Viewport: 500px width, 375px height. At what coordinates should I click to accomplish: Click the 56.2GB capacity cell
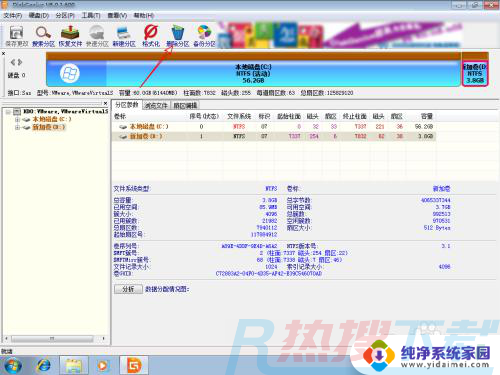pos(424,126)
